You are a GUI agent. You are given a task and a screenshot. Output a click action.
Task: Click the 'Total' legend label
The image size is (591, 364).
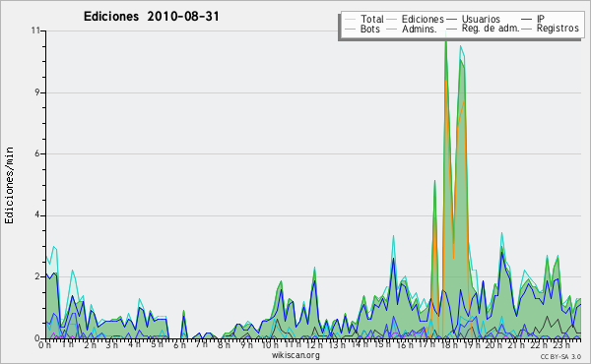coord(371,19)
